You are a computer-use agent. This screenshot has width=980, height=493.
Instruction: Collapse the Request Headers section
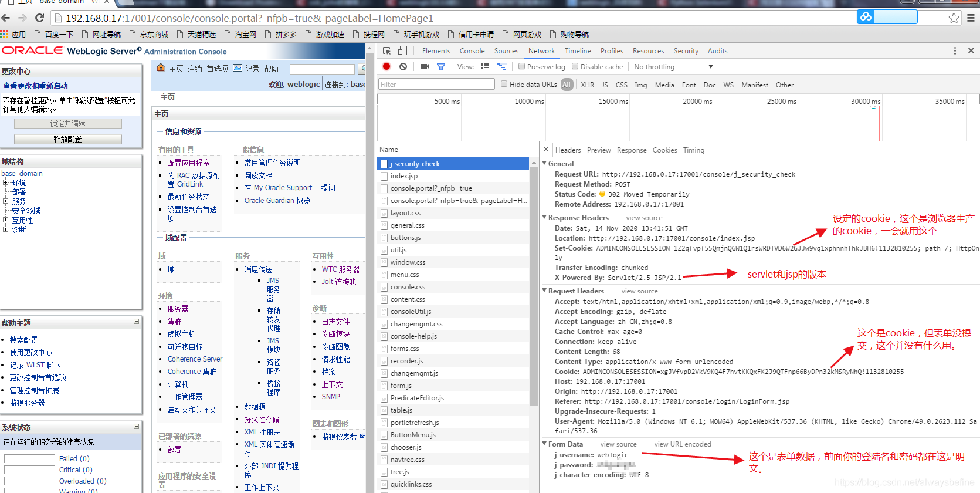click(x=544, y=291)
